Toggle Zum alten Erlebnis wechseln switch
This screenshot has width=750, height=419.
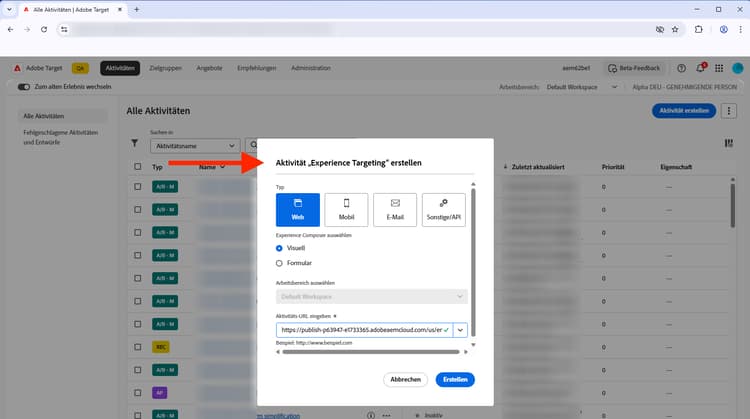(23, 87)
